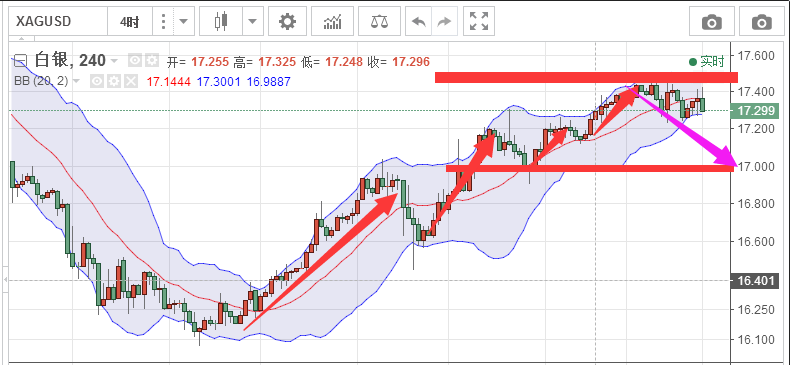The height and width of the screenshot is (365, 791).
Task: Click the 17.000 price axis label
Action: pyautogui.click(x=755, y=166)
